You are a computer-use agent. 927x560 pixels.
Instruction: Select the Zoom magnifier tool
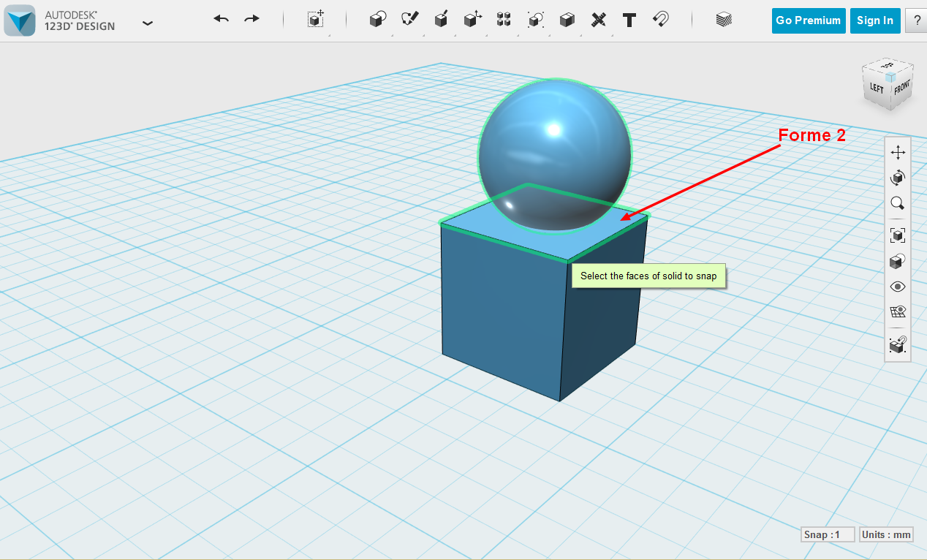[x=898, y=203]
